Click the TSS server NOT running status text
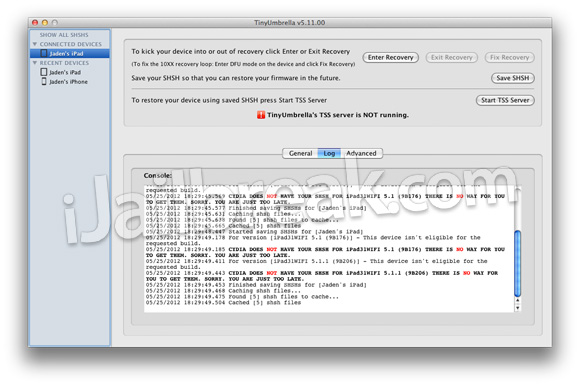This screenshot has height=386, width=580. (338, 115)
